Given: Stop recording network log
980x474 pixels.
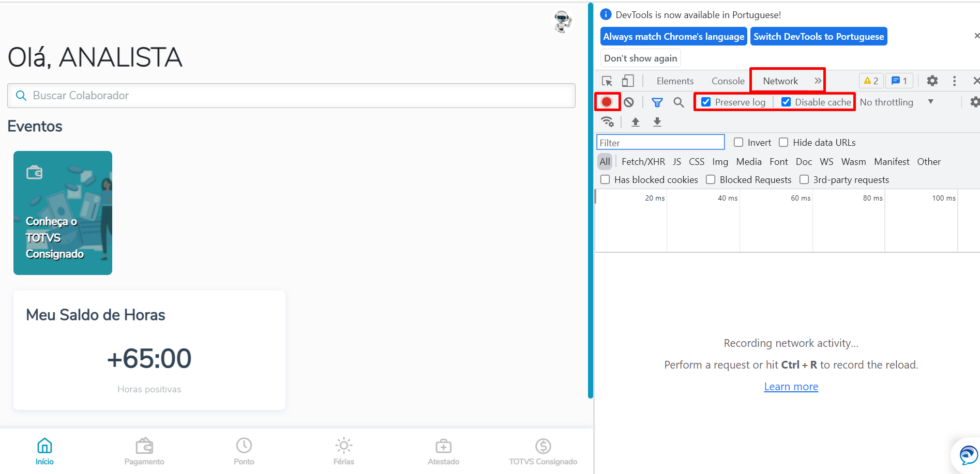Looking at the screenshot, I should click(607, 102).
